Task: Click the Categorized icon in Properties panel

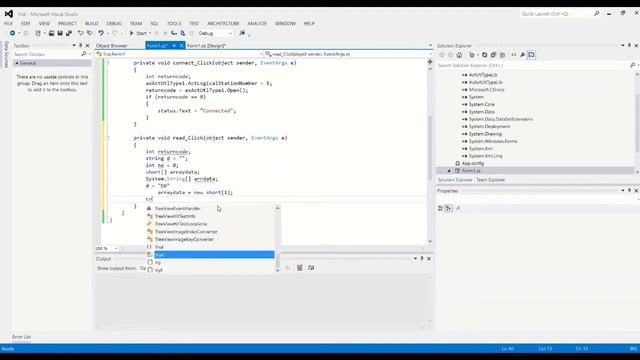Action: tap(440, 209)
